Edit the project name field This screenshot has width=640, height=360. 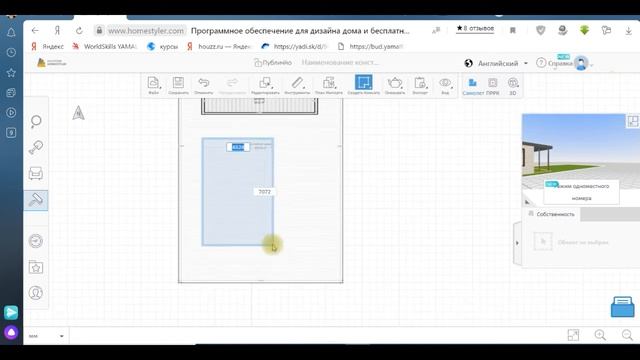(340, 62)
